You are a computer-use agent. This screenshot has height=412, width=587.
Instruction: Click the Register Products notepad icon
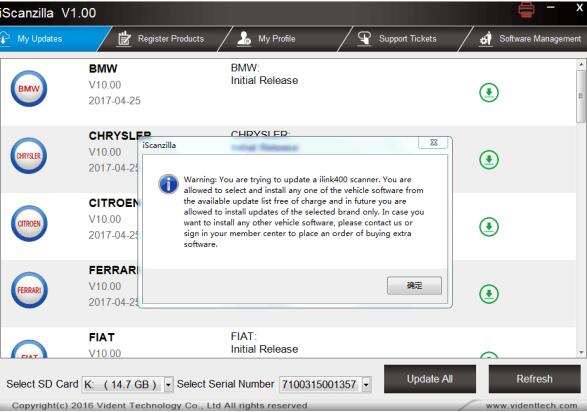(124, 39)
